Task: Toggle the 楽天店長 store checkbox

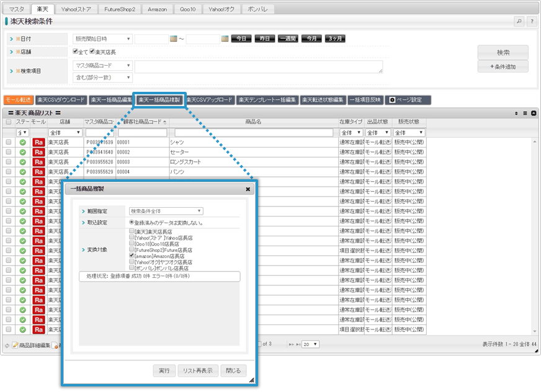Action: click(x=92, y=51)
